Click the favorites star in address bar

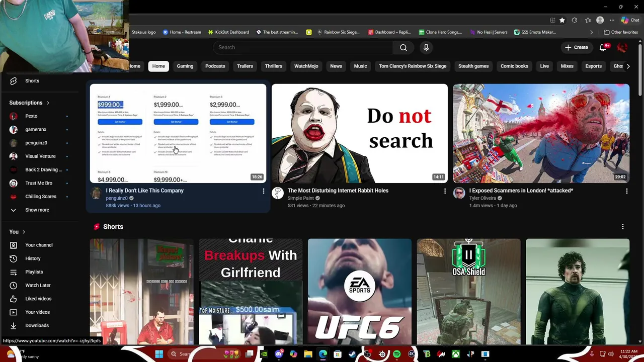click(562, 20)
